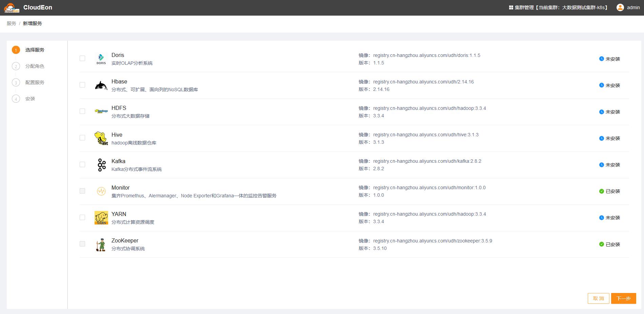Click the Kafka service logo
The image size is (644, 314).
[x=101, y=165]
